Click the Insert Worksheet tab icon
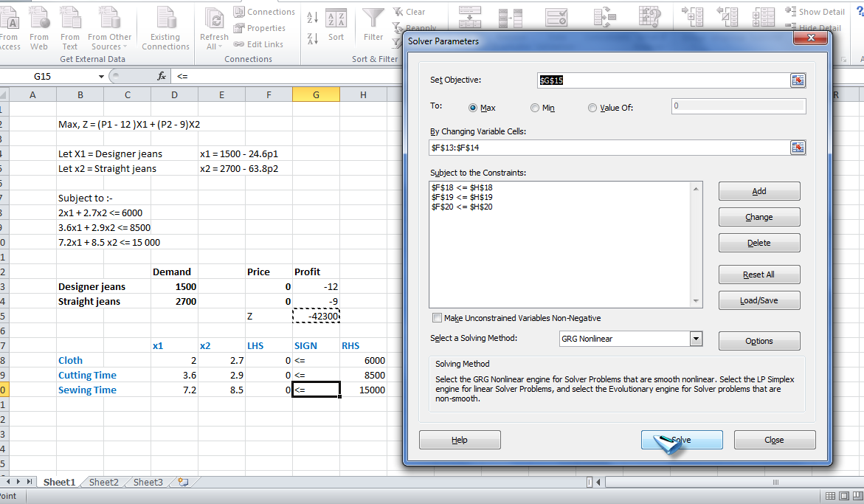The image size is (864, 504). click(183, 482)
